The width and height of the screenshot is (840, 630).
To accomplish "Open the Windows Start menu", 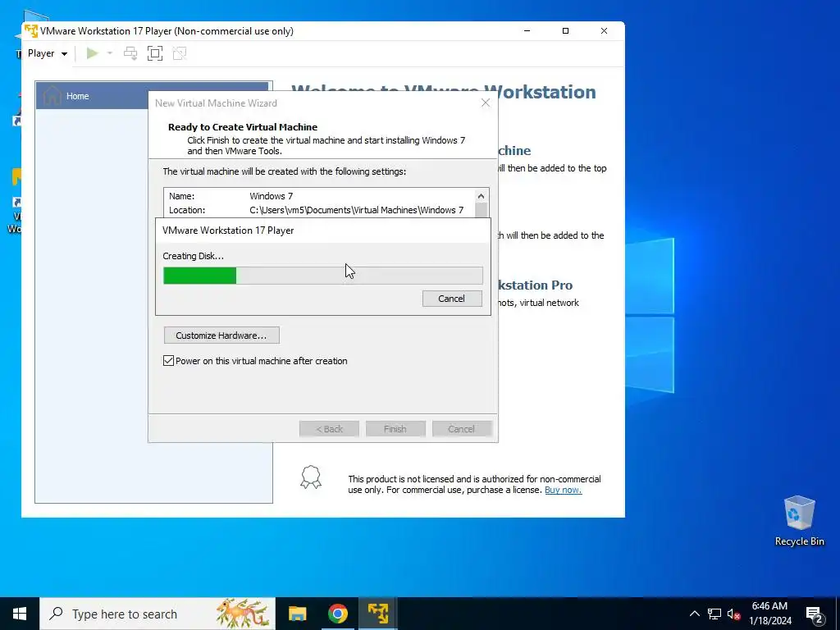I will pos(20,614).
